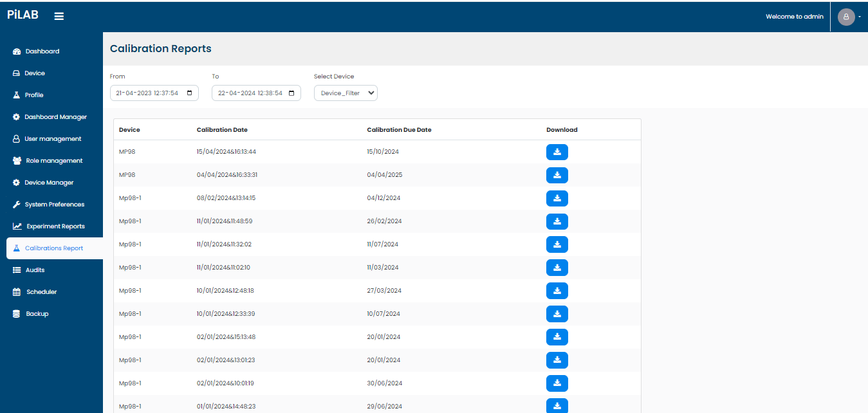Open User management from the sidebar
Image resolution: width=868 pixels, height=413 pixels.
[x=53, y=139]
